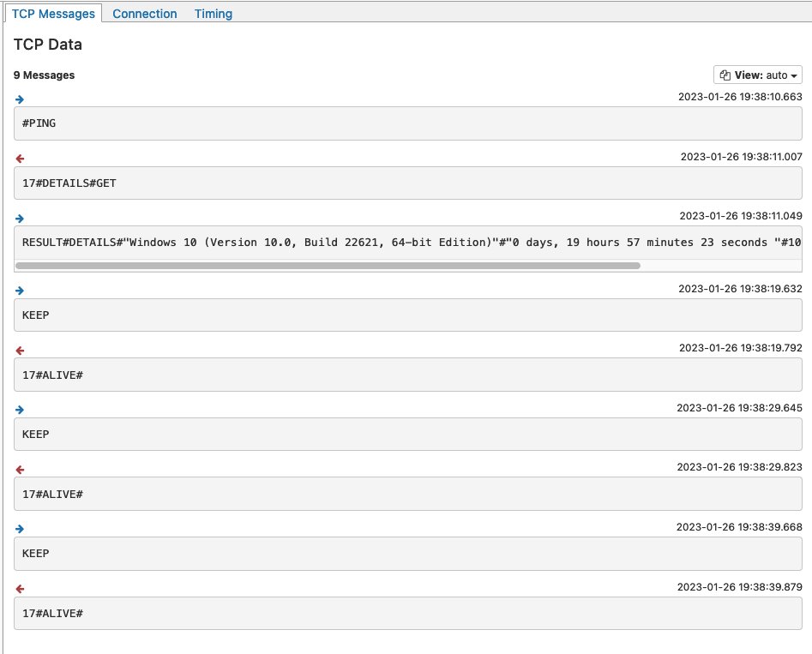This screenshot has width=812, height=654.
Task: Click blue arrow above RESULT#DETAILS message
Action: [20, 219]
